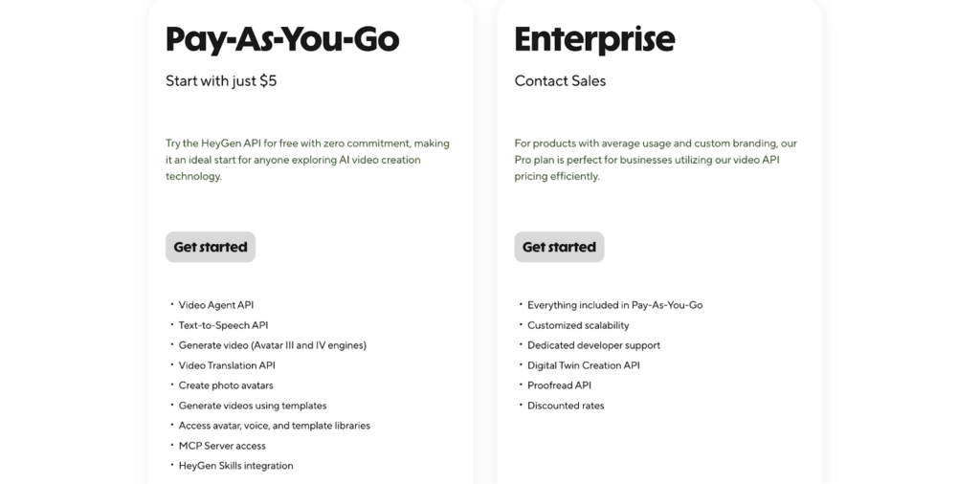
Task: Click the HeyGen Skills integration item
Action: point(235,466)
